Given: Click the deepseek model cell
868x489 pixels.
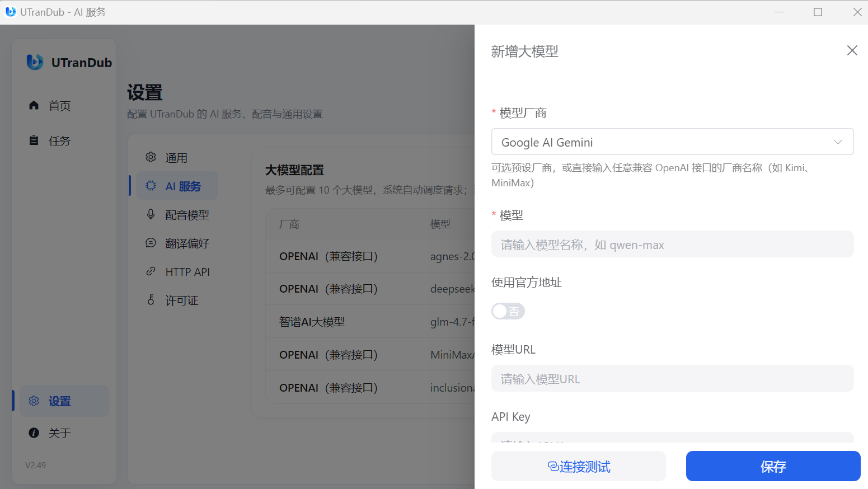Looking at the screenshot, I should coord(452,289).
